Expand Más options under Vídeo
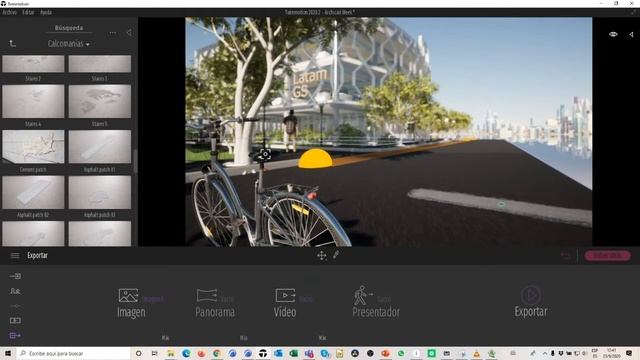The height and width of the screenshot is (360, 640). pyautogui.click(x=322, y=338)
